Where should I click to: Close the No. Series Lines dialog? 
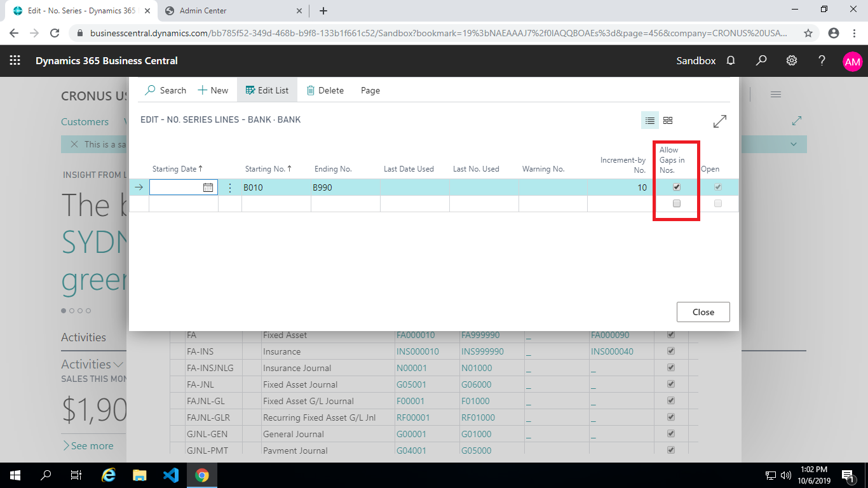coord(703,312)
